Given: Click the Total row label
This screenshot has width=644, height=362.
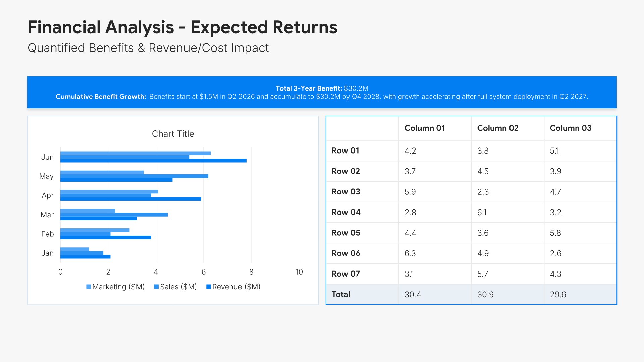Looking at the screenshot, I should point(341,295).
